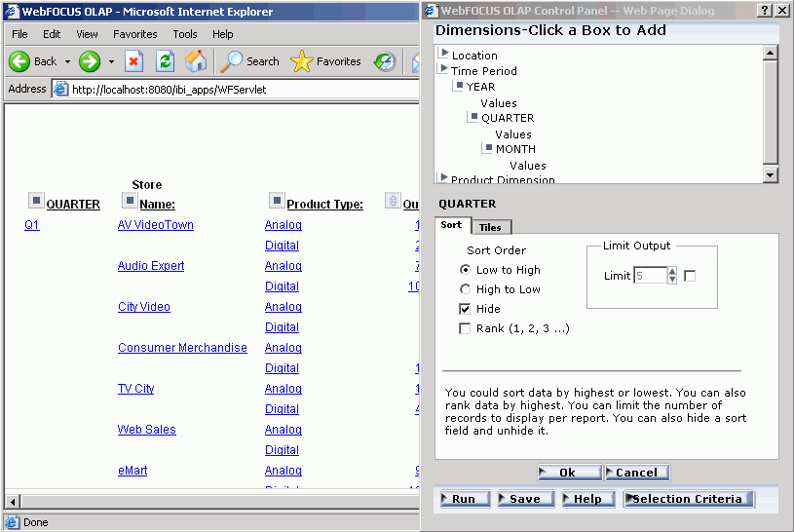Image resolution: width=794 pixels, height=532 pixels.
Task: Click the Search magnifier toolbar icon
Action: pyautogui.click(x=232, y=61)
